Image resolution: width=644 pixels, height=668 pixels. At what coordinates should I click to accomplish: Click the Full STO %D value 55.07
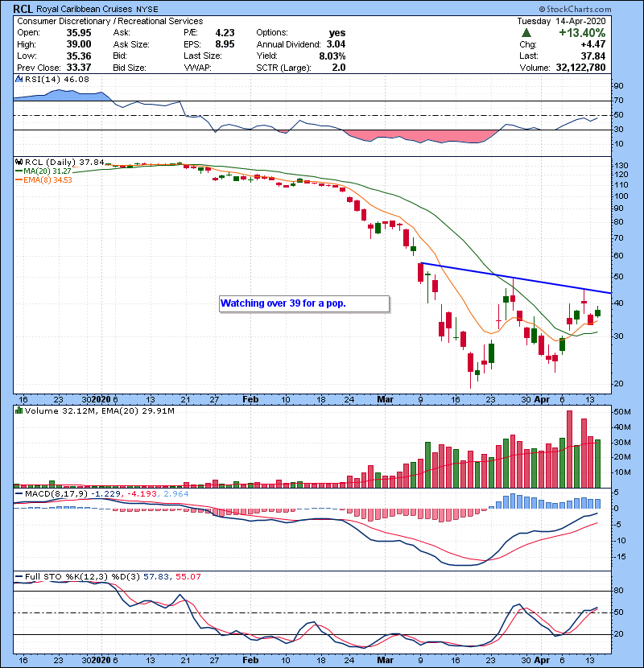pyautogui.click(x=188, y=577)
